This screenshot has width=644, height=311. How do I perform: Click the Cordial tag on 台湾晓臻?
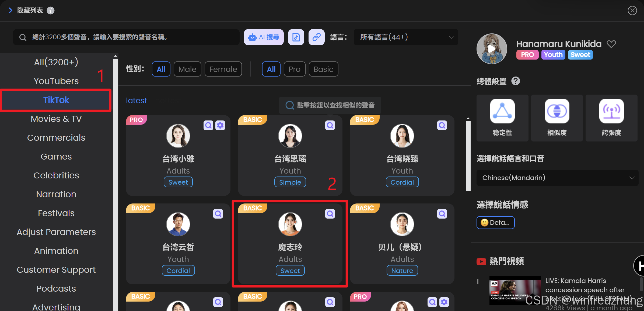coord(402,182)
